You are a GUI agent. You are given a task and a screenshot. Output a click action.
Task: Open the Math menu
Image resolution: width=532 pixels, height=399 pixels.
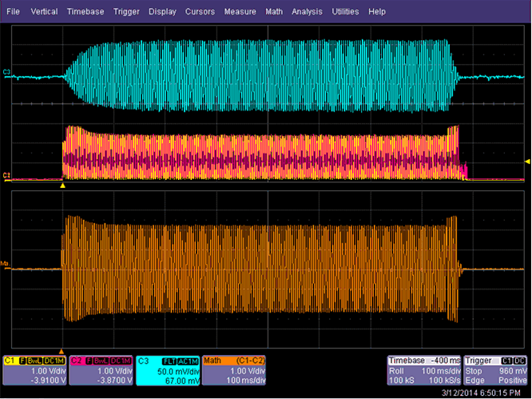coord(274,12)
